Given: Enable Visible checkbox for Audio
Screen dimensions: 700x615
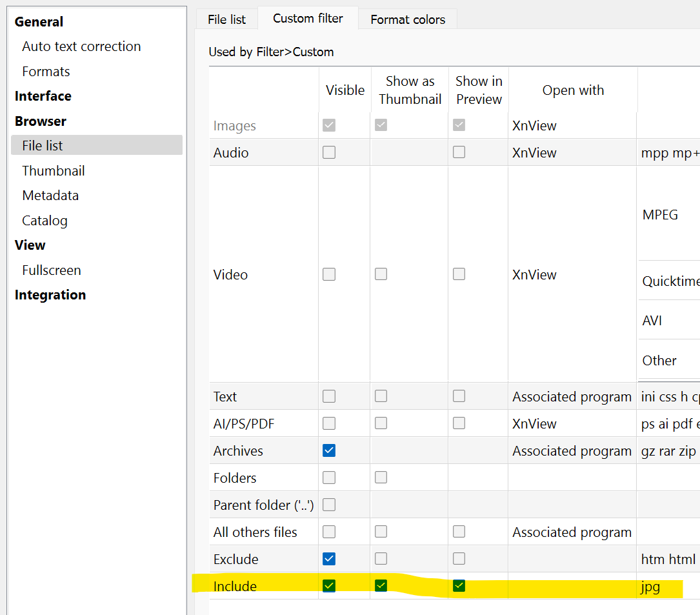Looking at the screenshot, I should [329, 153].
